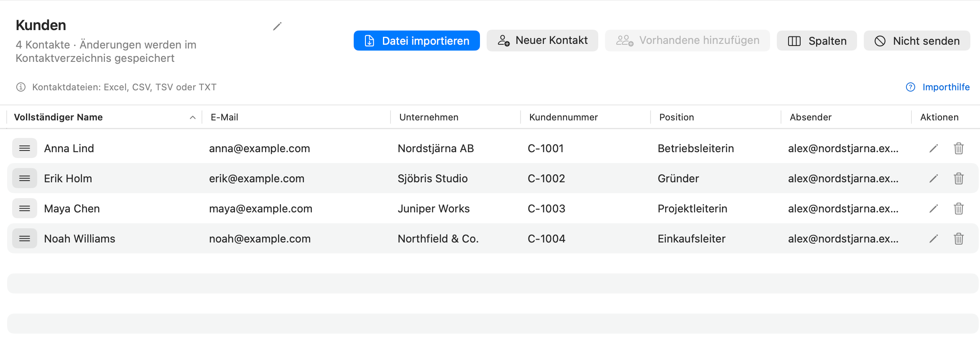Screen dimensions: 980x347
Task: Click the Nordstjärna AB company cell
Action: (436, 148)
